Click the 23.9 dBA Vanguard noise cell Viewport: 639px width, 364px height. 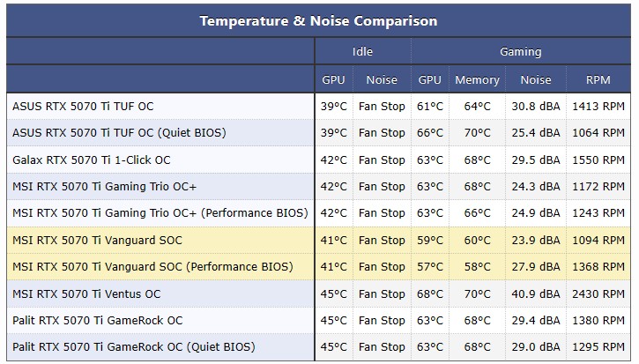point(536,240)
